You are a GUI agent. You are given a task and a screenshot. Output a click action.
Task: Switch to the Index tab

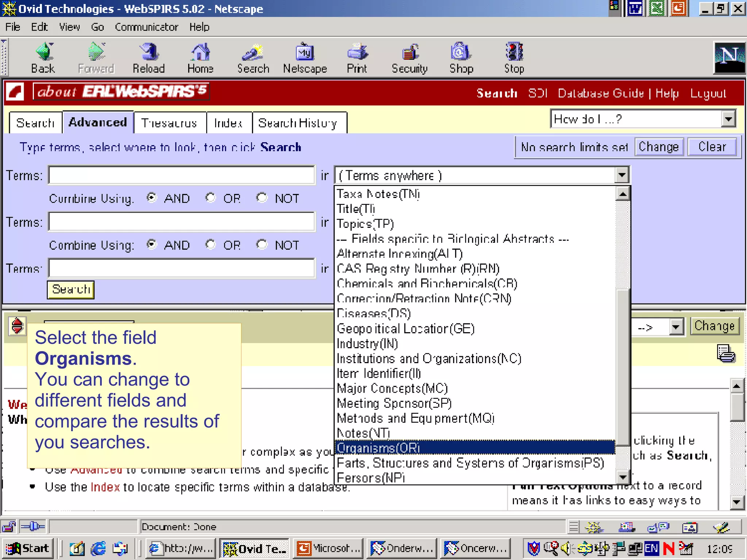pyautogui.click(x=228, y=123)
